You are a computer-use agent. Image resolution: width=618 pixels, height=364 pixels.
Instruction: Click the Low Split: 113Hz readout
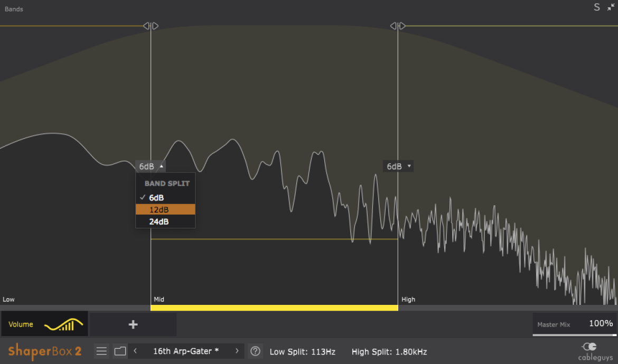(x=302, y=352)
